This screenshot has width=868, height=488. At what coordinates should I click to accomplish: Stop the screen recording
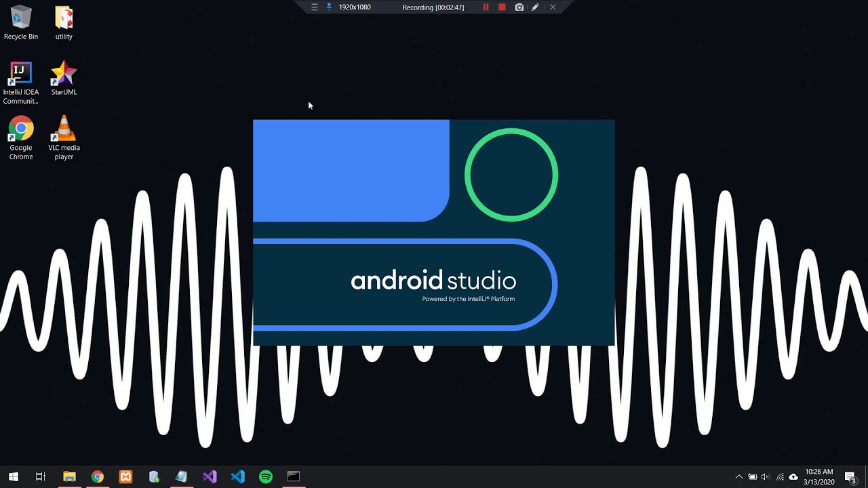pyautogui.click(x=502, y=7)
